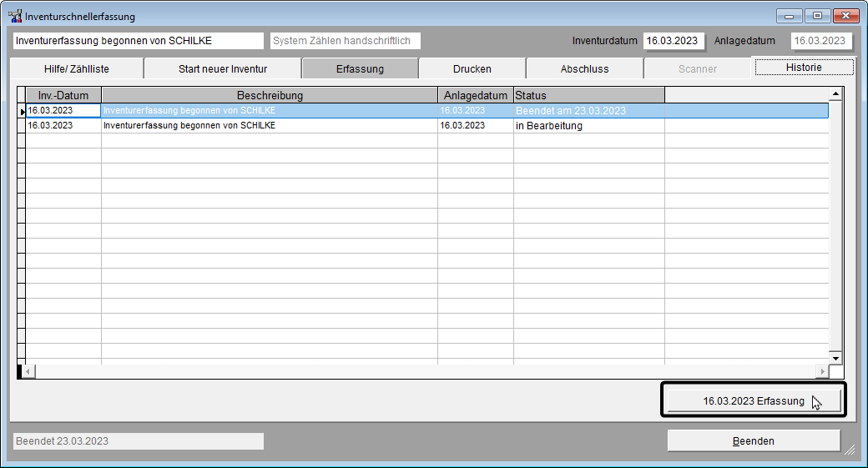Viewport: 868px width, 468px height.
Task: Click the 16.03.2023 Erfassung button
Action: 754,400
